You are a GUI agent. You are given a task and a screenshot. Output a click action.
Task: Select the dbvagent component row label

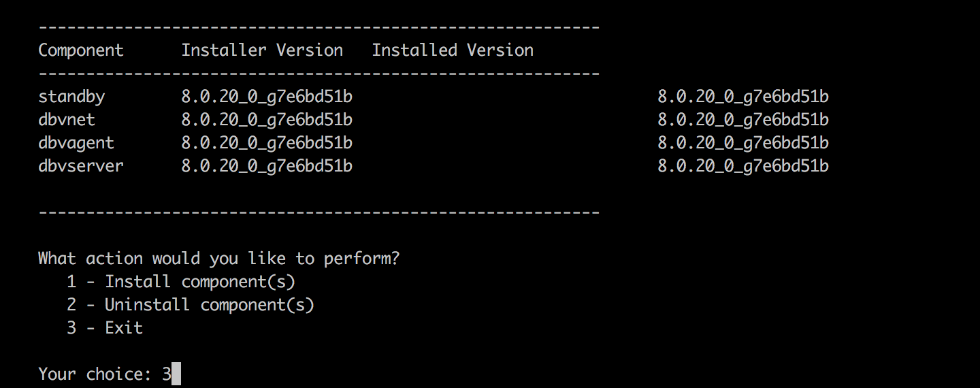pos(76,143)
